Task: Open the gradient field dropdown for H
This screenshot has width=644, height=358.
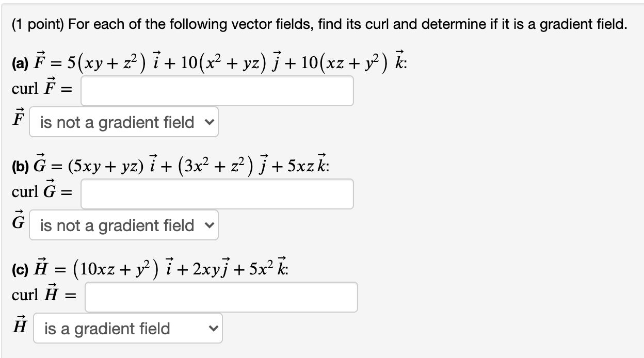Action: point(127,329)
